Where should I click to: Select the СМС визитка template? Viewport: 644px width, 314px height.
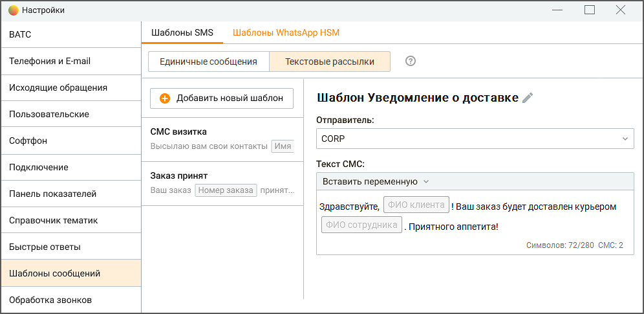tap(222, 139)
